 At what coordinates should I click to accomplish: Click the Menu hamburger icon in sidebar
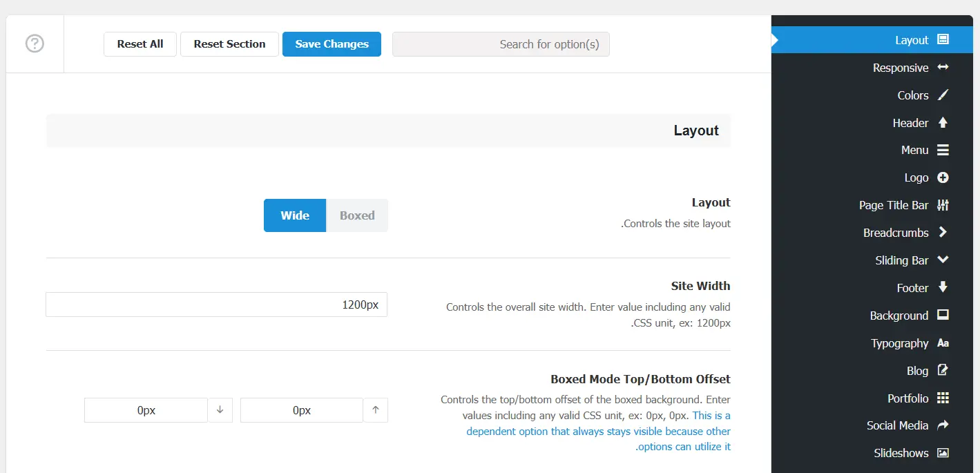[x=943, y=150]
